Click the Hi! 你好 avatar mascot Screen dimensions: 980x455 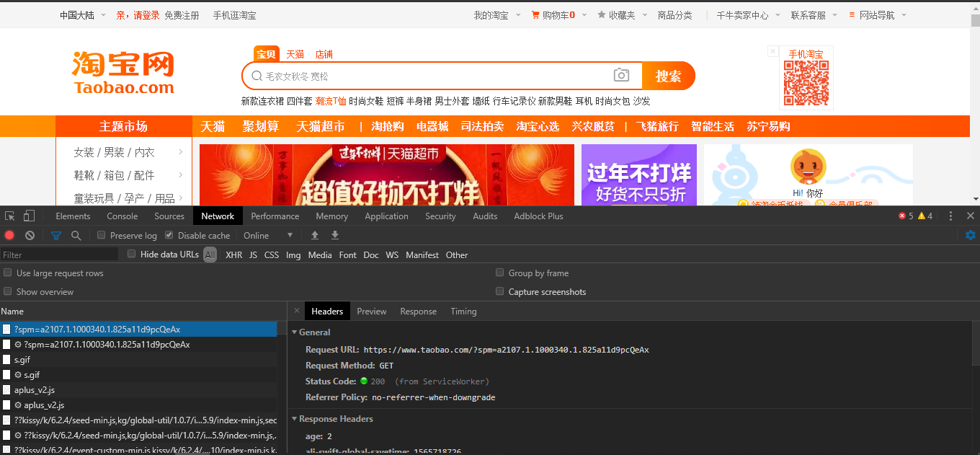click(x=808, y=167)
